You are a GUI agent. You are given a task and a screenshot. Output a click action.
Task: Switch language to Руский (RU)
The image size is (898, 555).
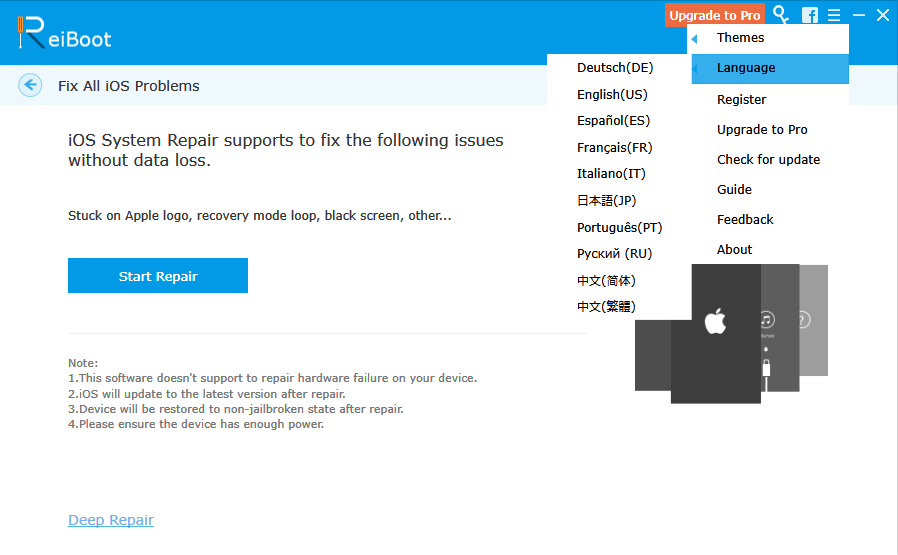point(615,254)
